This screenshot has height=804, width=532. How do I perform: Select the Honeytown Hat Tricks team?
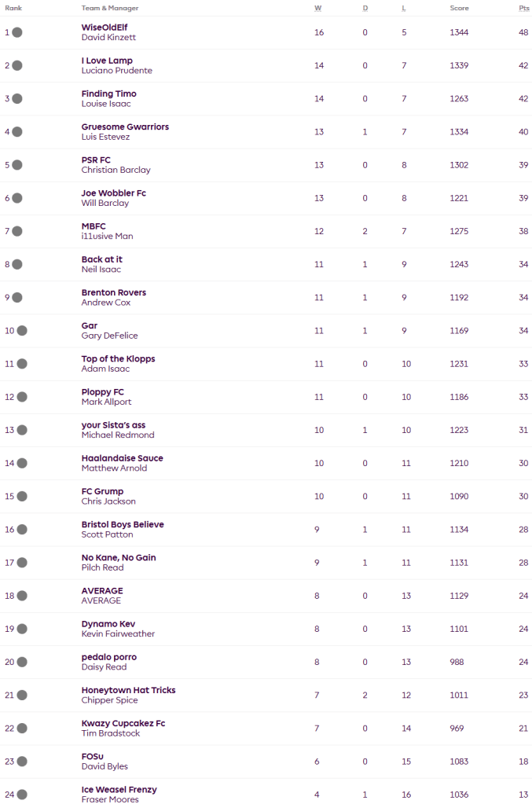tap(128, 690)
